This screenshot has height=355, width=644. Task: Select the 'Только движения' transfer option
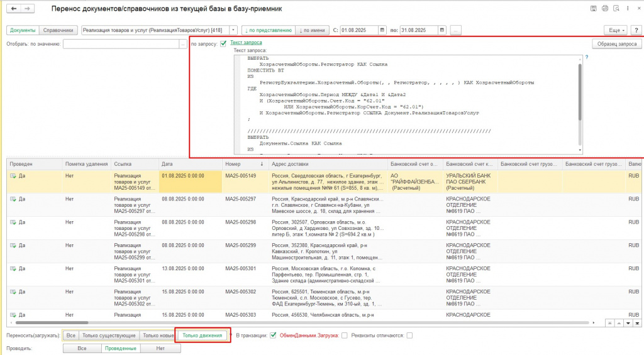202,336
